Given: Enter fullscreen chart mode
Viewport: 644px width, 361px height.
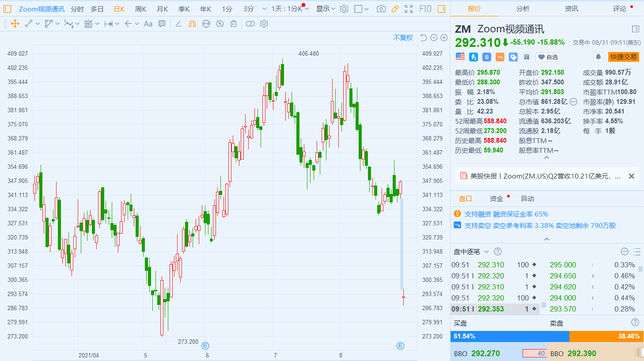Looking at the screenshot, I should [409, 9].
